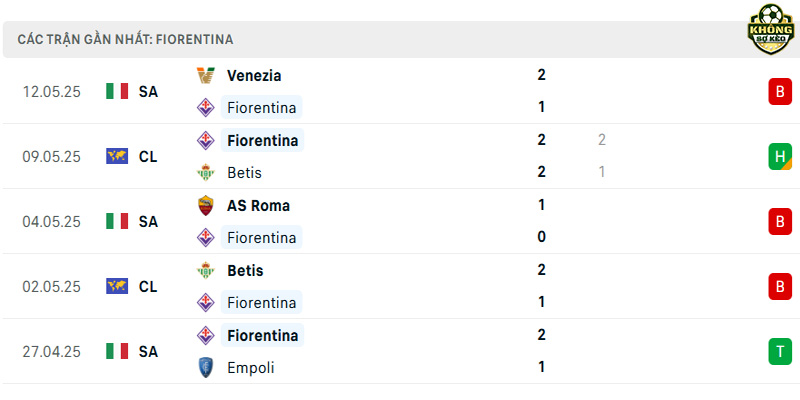Click the Không Sợ Kèo logo badge

(x=771, y=29)
